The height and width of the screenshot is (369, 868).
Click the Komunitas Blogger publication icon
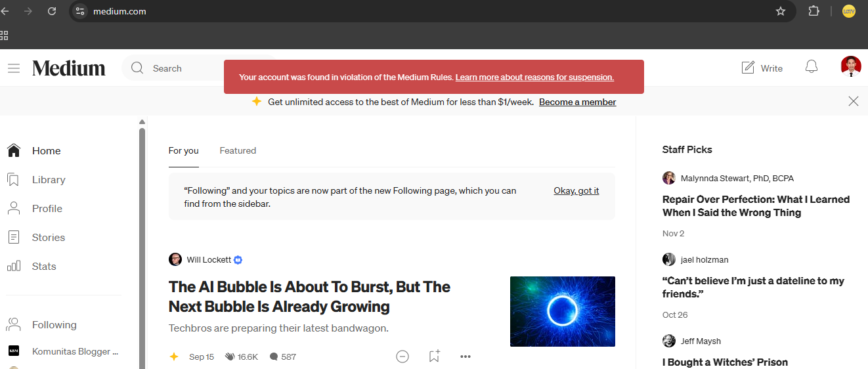click(x=14, y=351)
